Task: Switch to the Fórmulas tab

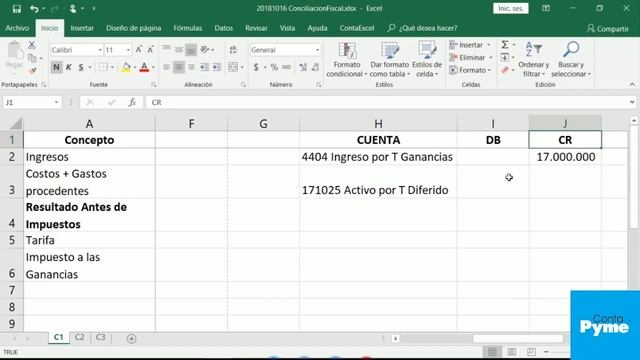Action: (x=188, y=28)
